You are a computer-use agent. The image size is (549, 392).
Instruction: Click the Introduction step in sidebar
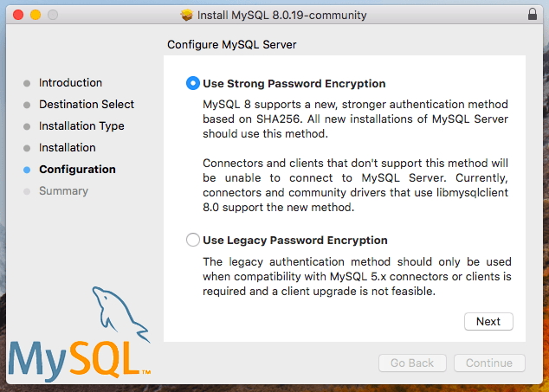coord(70,83)
